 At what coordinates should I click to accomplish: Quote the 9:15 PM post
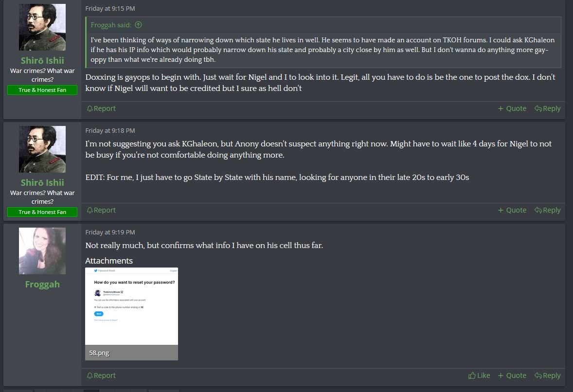point(512,108)
